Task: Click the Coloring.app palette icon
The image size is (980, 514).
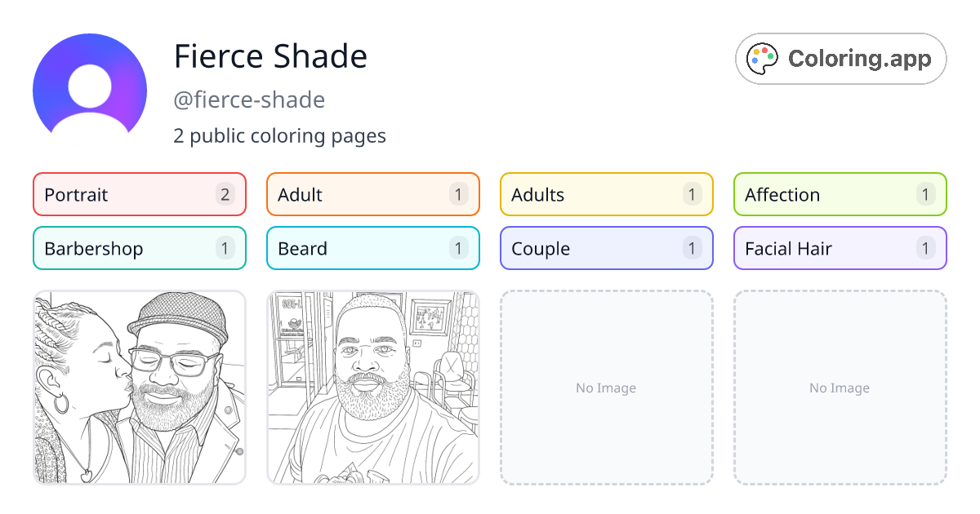Action: pyautogui.click(x=763, y=58)
